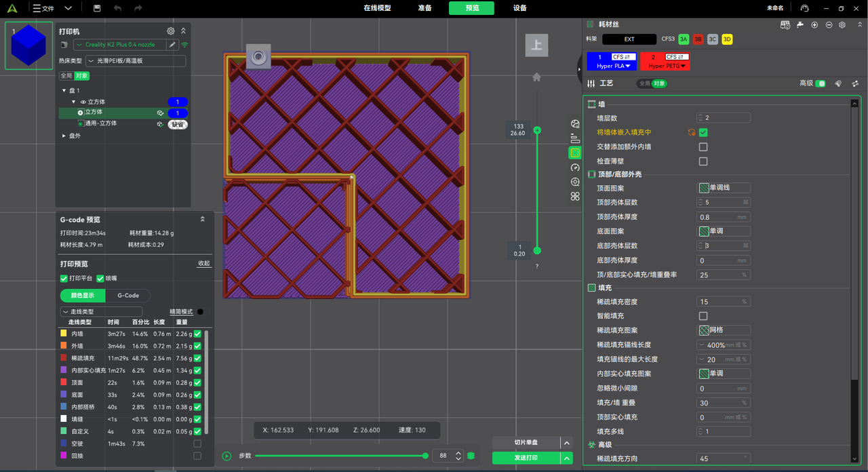
Task: Open the 稀疏填充图案 pattern dropdown
Action: [x=724, y=330]
